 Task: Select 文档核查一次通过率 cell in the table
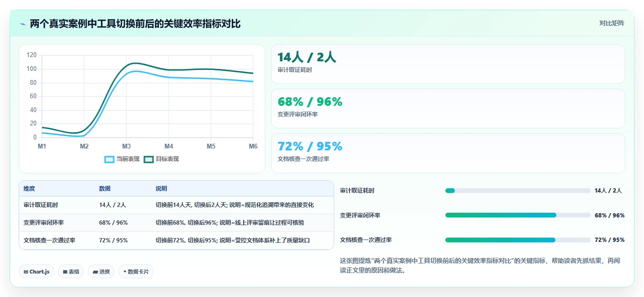(x=49, y=240)
